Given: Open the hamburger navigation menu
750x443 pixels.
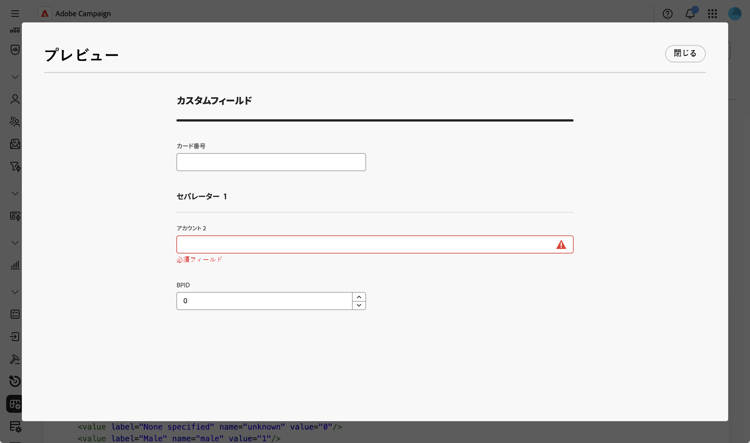Looking at the screenshot, I should pyautogui.click(x=15, y=13).
